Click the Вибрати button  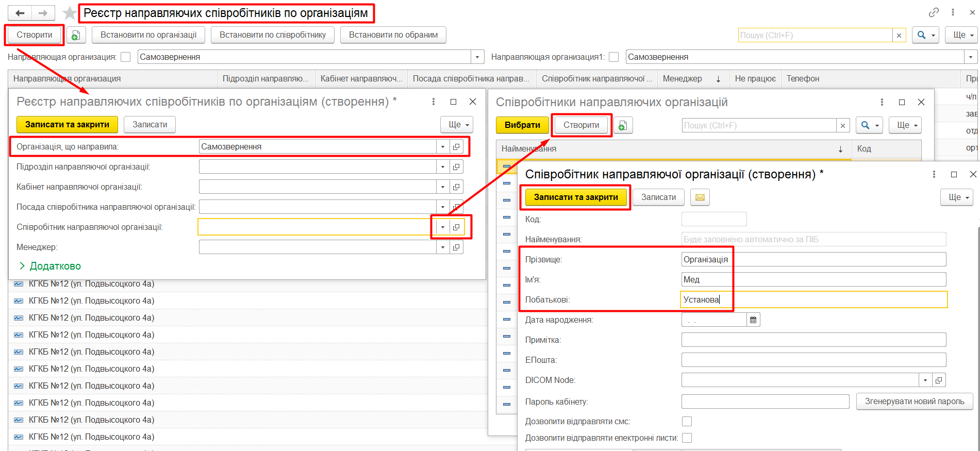click(x=522, y=125)
